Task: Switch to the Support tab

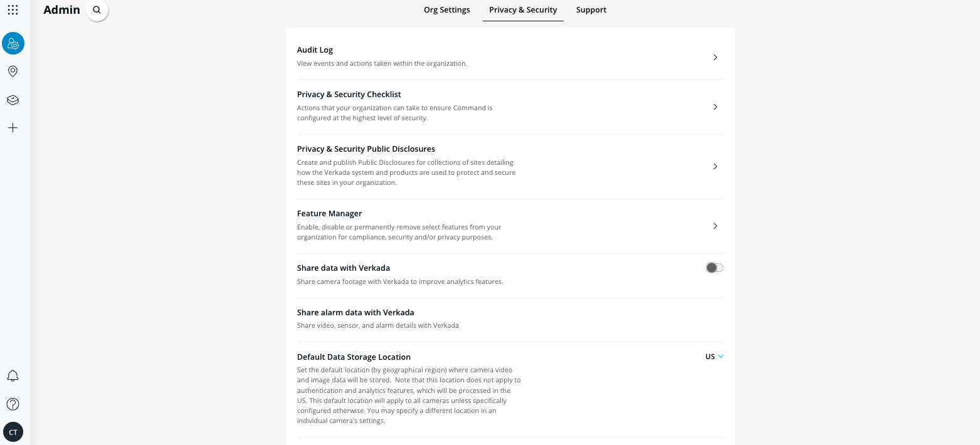Action: (x=591, y=10)
